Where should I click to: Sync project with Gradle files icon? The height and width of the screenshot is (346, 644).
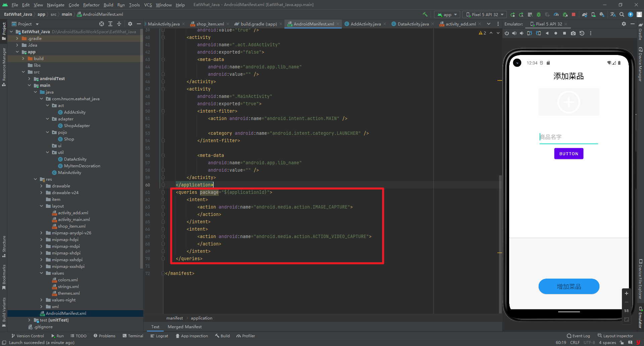(x=585, y=14)
